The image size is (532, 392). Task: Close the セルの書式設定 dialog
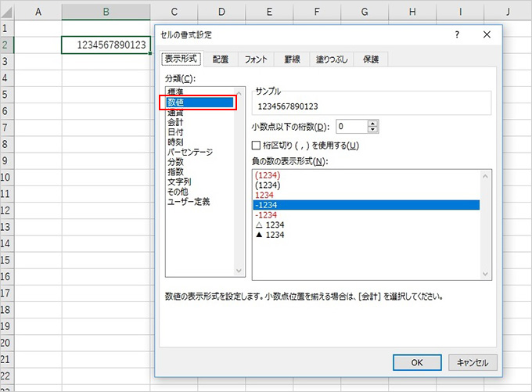point(487,35)
